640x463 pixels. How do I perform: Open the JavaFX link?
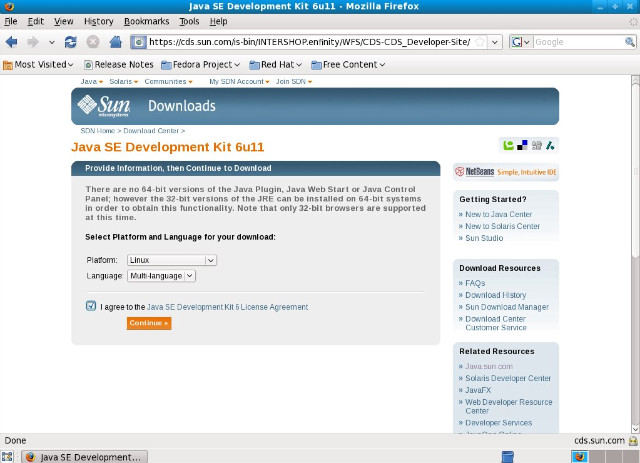(478, 390)
